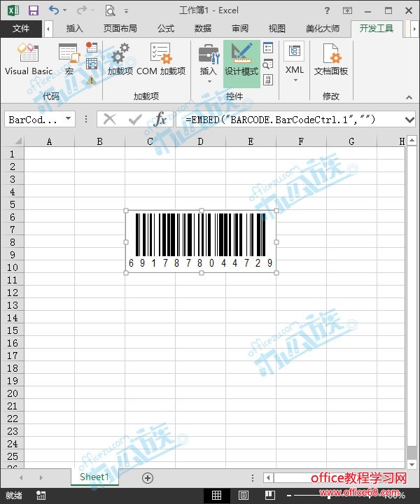420x504 pixels.
Task: Select row 15 header
Action: pos(12,330)
